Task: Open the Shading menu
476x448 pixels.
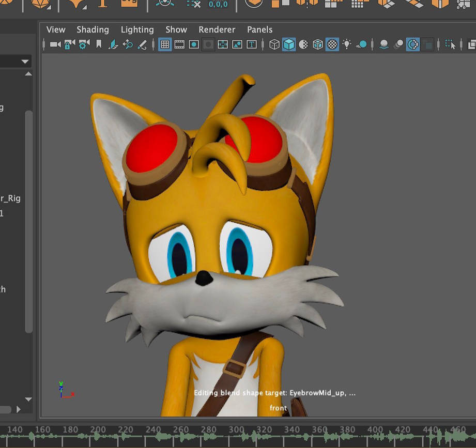Action: [x=93, y=29]
